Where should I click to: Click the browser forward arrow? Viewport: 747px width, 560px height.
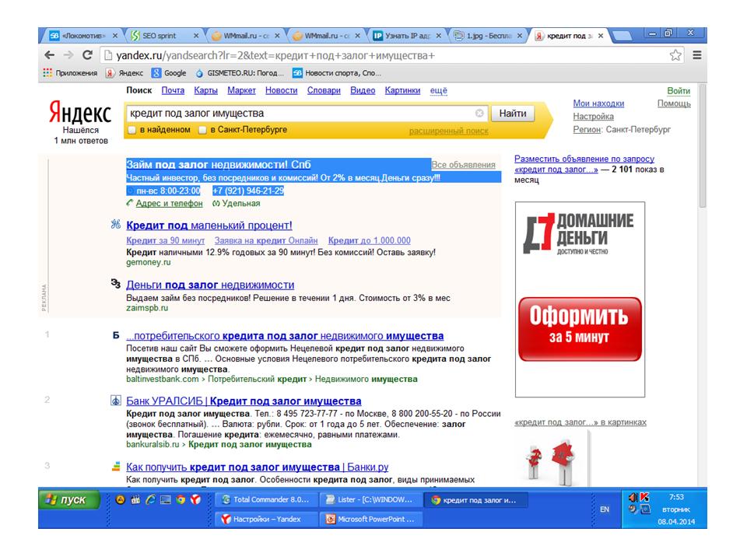click(68, 55)
